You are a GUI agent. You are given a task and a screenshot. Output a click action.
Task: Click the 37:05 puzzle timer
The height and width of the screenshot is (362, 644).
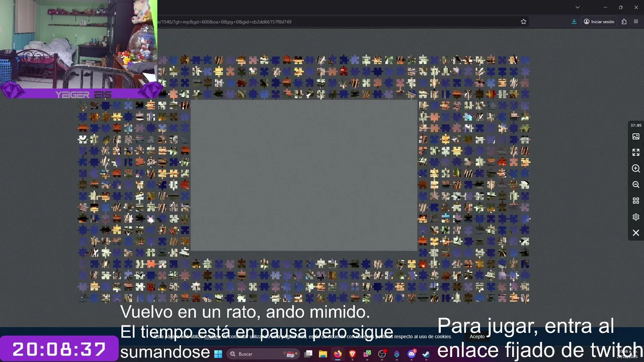[636, 125]
